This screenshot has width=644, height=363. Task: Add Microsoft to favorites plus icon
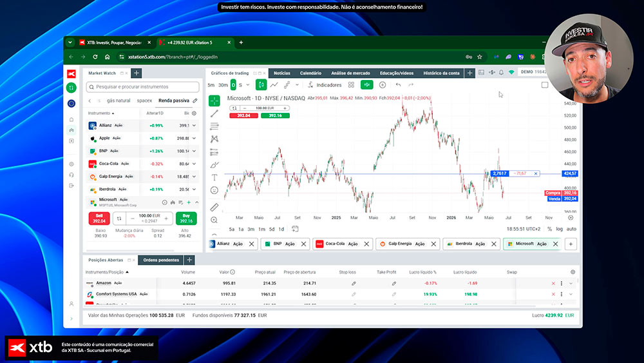189,202
